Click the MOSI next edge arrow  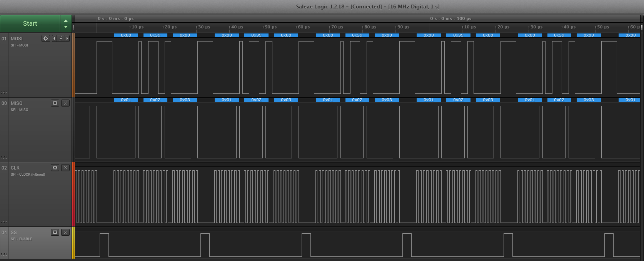[67, 38]
